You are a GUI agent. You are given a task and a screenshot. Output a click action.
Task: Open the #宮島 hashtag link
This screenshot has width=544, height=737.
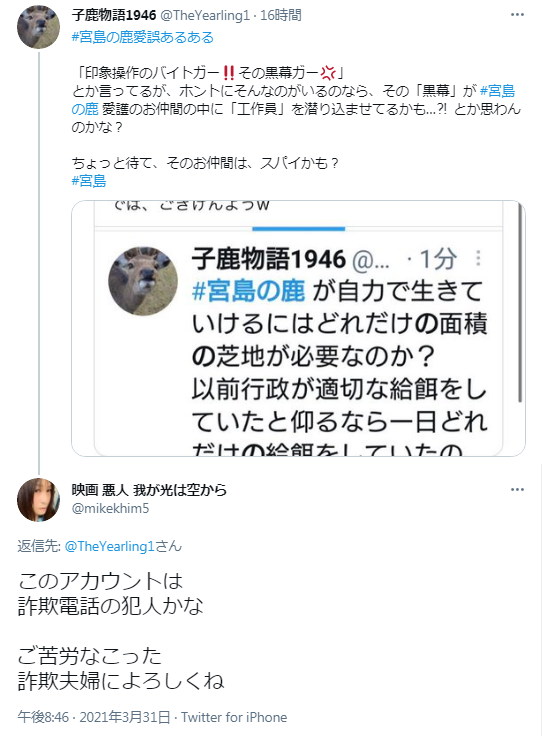coord(89,180)
